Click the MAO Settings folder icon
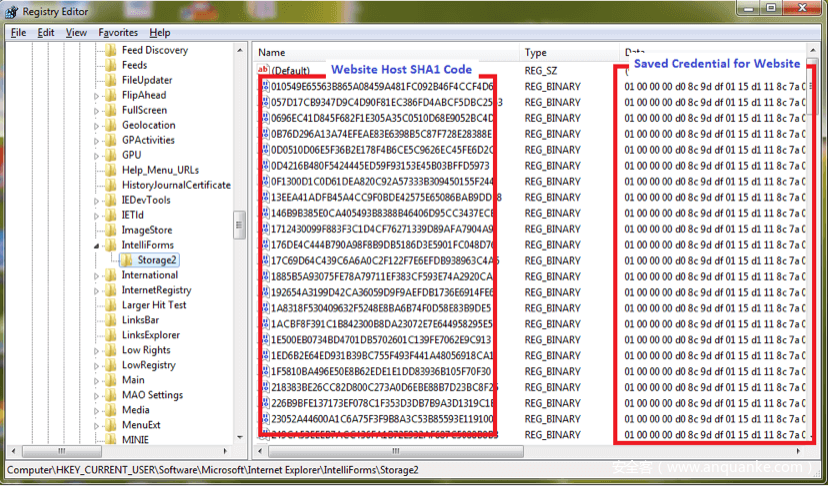The height and width of the screenshot is (486, 828). [111, 395]
